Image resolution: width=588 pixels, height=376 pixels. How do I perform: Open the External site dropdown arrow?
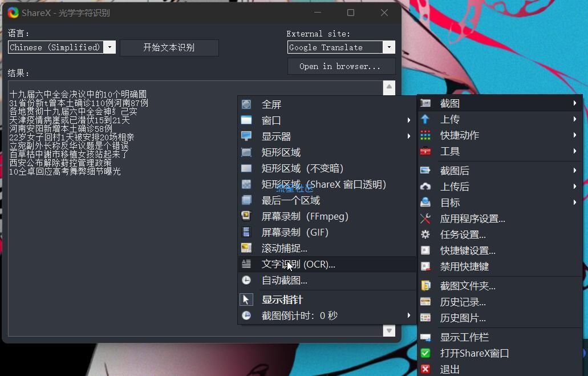389,47
